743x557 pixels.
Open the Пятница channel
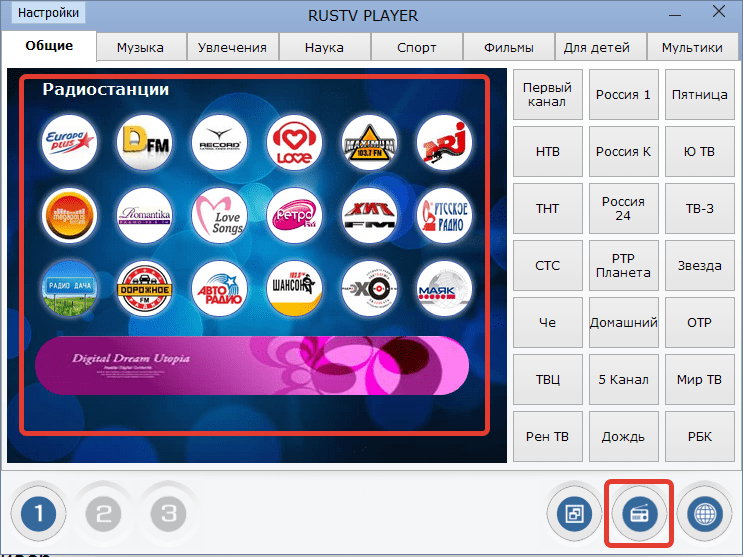tap(700, 94)
